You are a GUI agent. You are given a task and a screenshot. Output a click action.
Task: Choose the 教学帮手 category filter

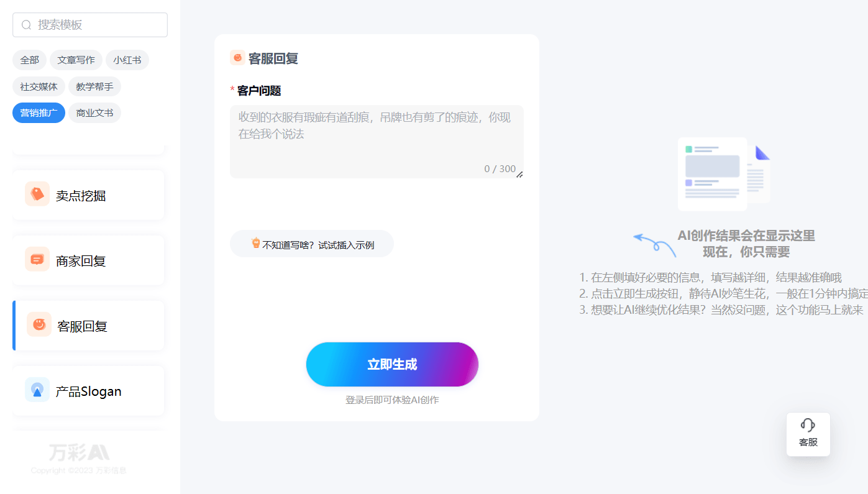pyautogui.click(x=94, y=86)
